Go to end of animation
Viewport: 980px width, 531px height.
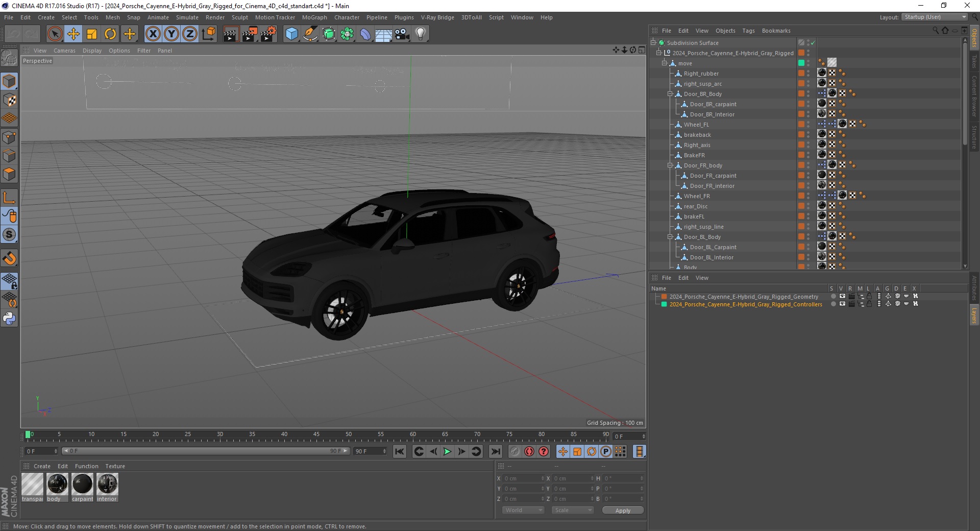495,451
